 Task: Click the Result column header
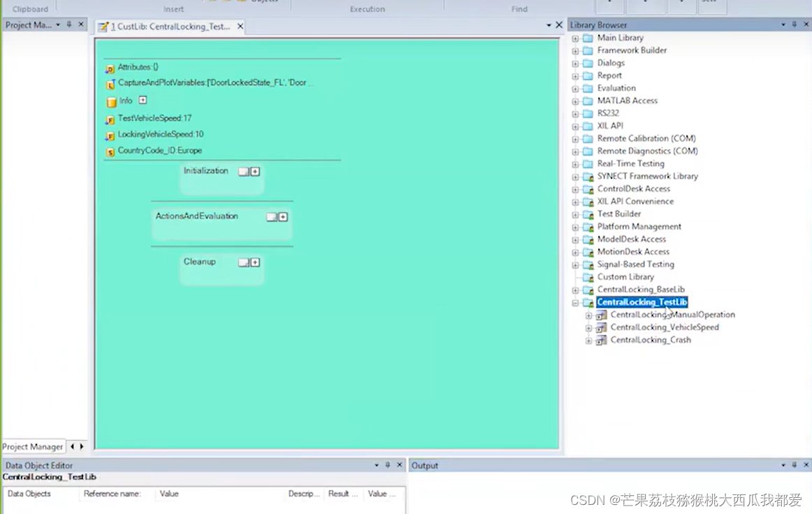pyautogui.click(x=343, y=494)
